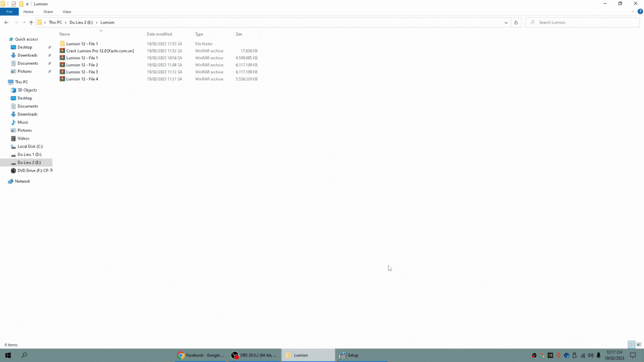Switch to the Home ribbon tab
The height and width of the screenshot is (362, 644).
pos(29,12)
